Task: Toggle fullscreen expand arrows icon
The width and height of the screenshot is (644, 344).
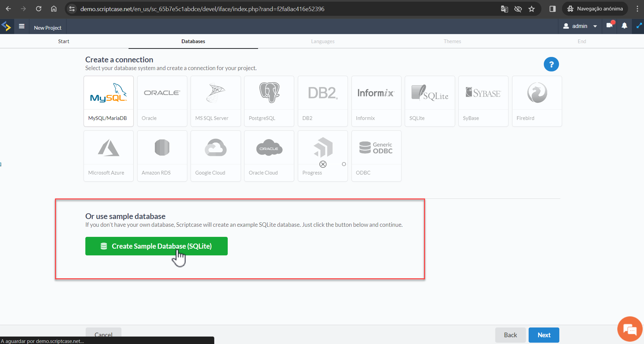Action: 639,26
